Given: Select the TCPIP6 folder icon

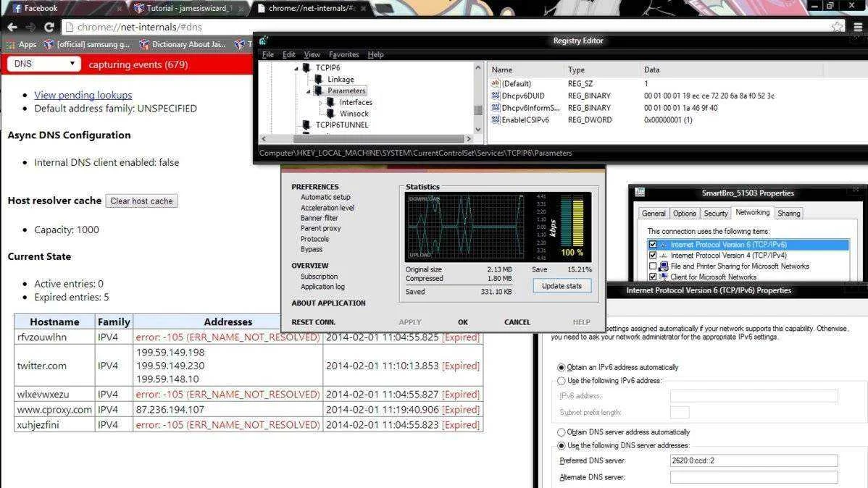Looking at the screenshot, I should (x=306, y=67).
